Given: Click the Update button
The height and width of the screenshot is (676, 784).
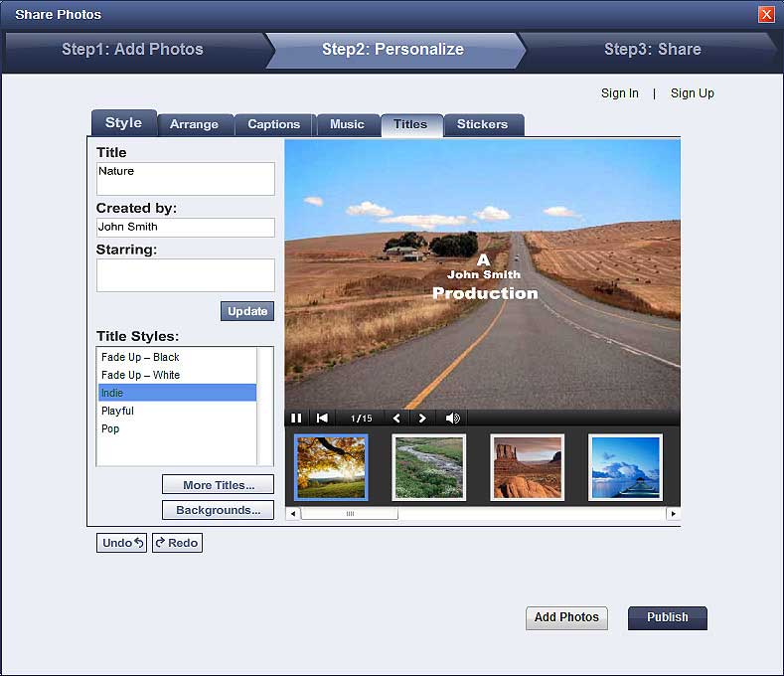Looking at the screenshot, I should tap(247, 311).
